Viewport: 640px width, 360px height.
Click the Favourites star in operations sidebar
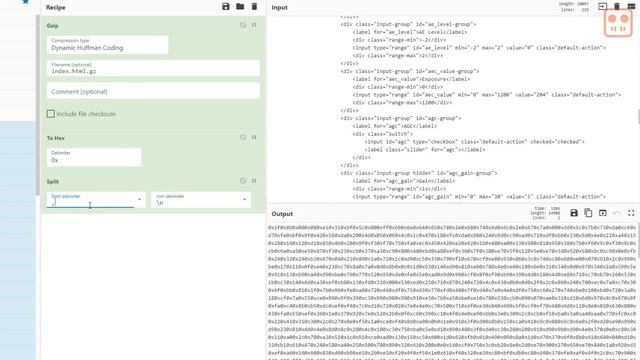tap(25, 2)
